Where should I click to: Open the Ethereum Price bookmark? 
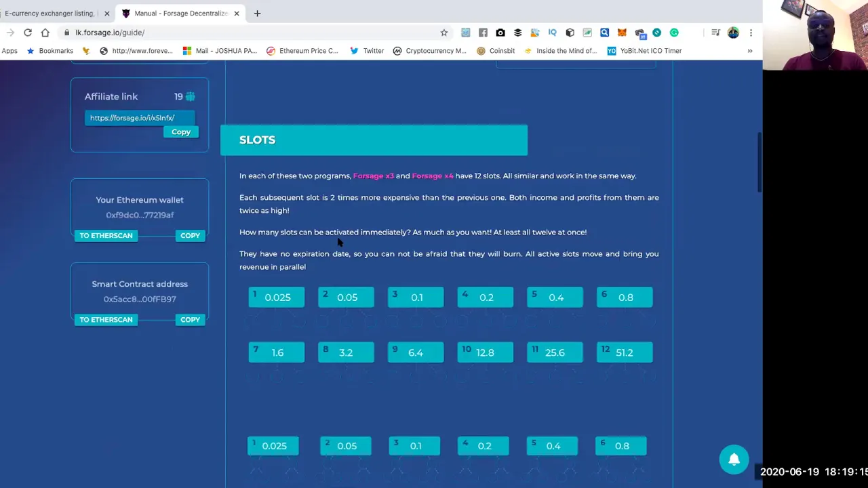click(x=302, y=51)
